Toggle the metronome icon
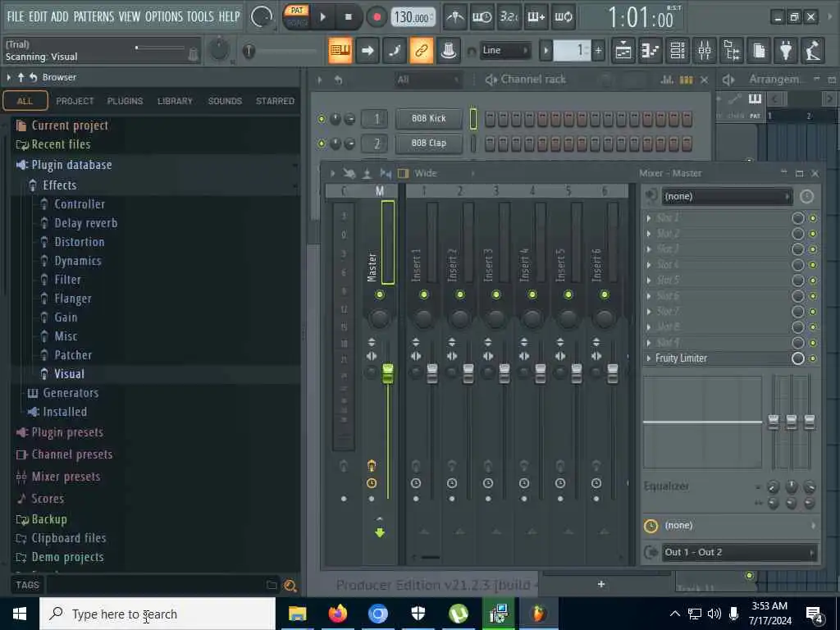Image resolution: width=840 pixels, height=630 pixels. 455,17
